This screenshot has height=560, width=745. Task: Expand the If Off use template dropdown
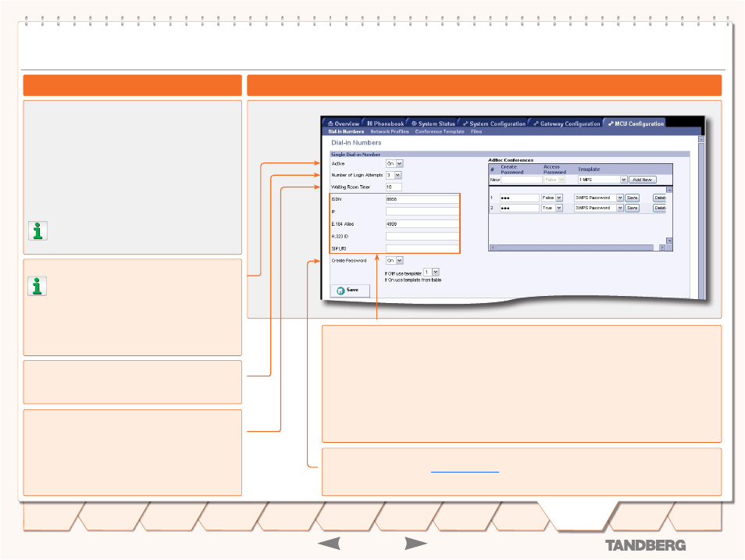431,272
